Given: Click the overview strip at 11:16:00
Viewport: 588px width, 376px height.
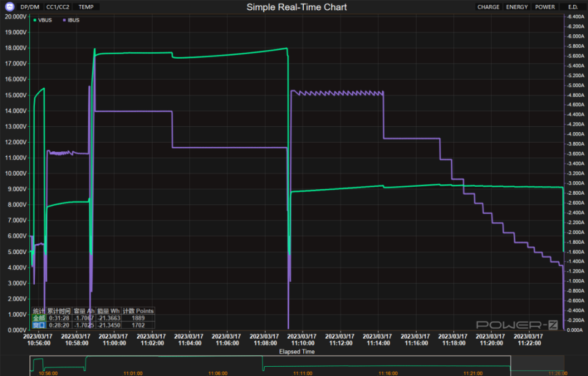Looking at the screenshot, I should point(388,374).
